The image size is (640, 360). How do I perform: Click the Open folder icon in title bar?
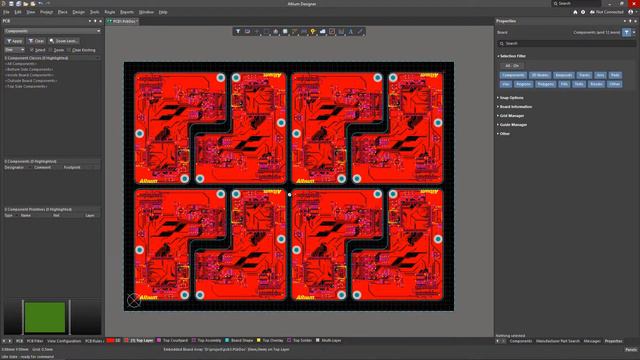tap(26, 4)
